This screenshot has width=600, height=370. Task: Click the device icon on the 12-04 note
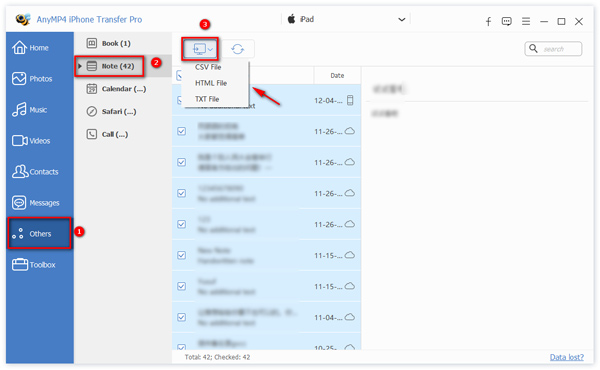pyautogui.click(x=350, y=100)
